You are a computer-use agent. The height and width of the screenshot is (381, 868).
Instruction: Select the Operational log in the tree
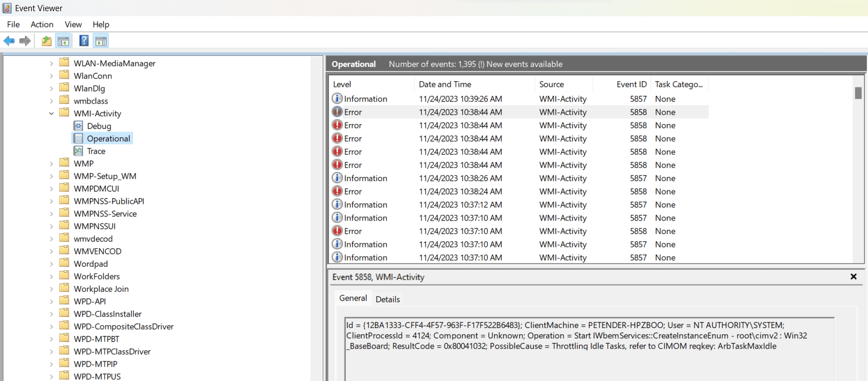108,138
